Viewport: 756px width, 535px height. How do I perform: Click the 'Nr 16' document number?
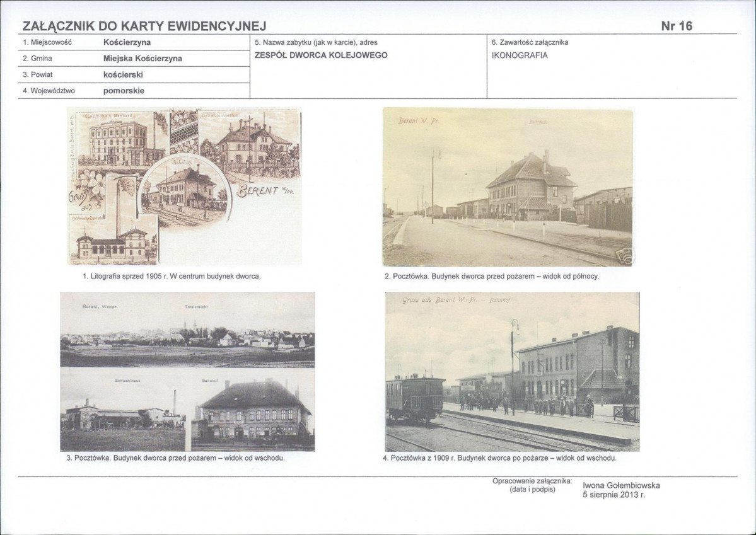[677, 26]
